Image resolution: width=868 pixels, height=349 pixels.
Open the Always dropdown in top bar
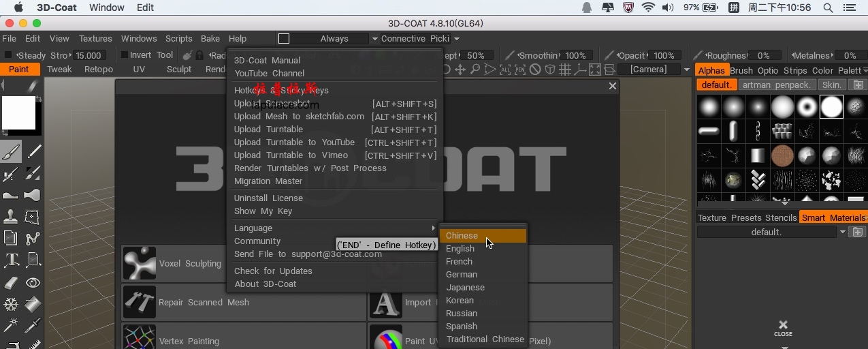[x=374, y=39]
